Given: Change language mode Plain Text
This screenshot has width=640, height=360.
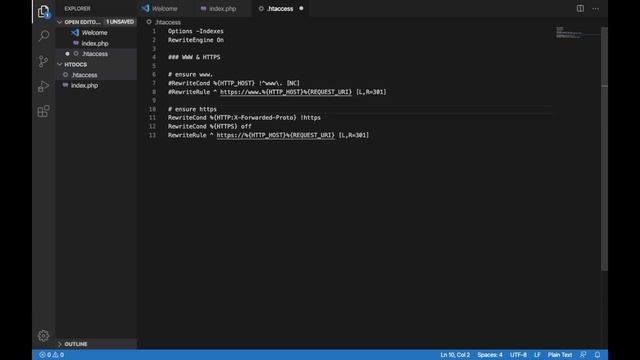Looking at the screenshot, I should [x=560, y=355].
